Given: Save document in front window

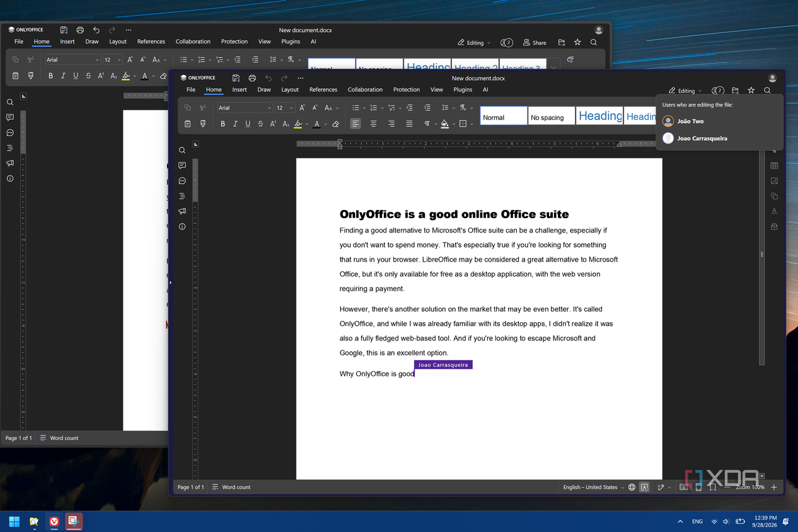Looking at the screenshot, I should pos(236,78).
